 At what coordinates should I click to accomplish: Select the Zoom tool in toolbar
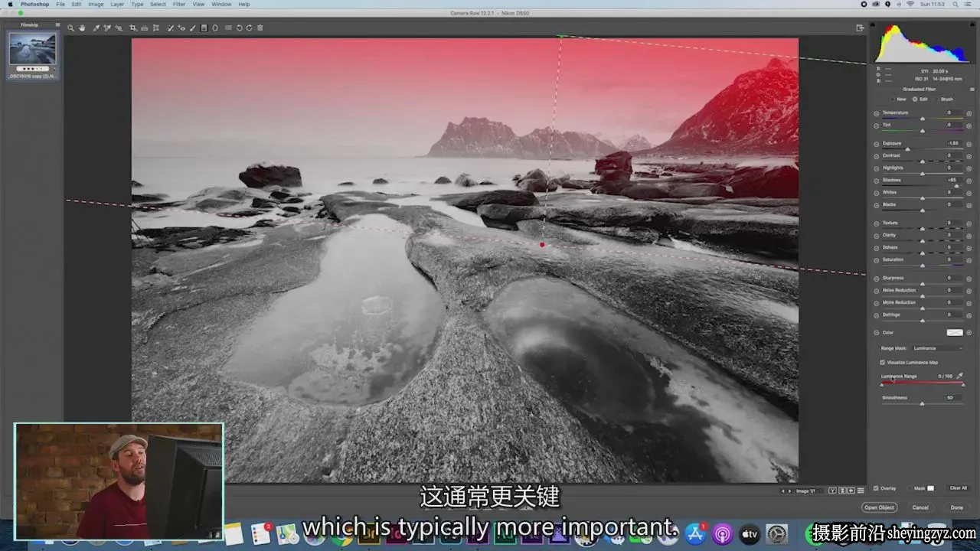[x=70, y=28]
